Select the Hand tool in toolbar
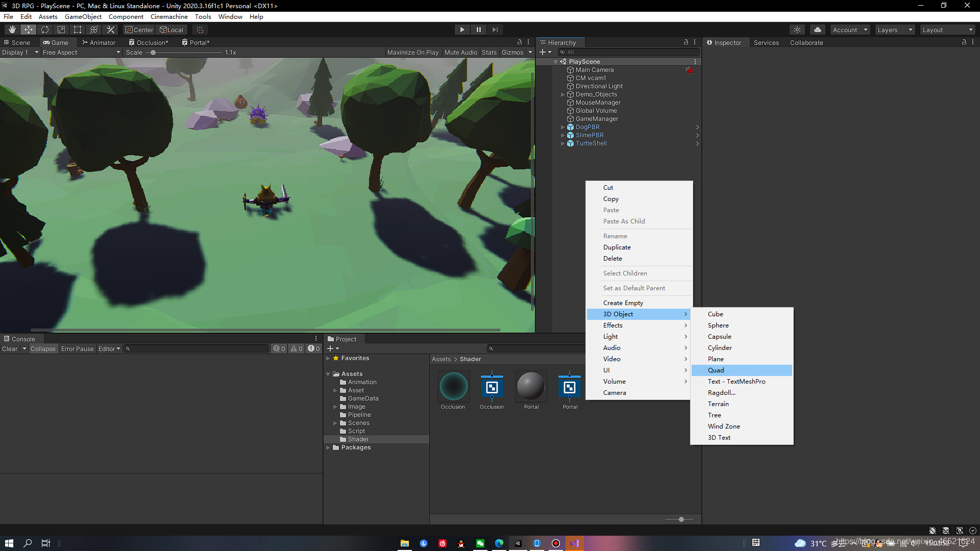980x551 pixels. tap(12, 30)
